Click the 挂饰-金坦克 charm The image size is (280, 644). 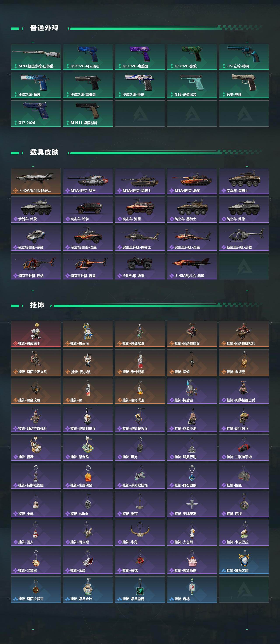(x=244, y=362)
